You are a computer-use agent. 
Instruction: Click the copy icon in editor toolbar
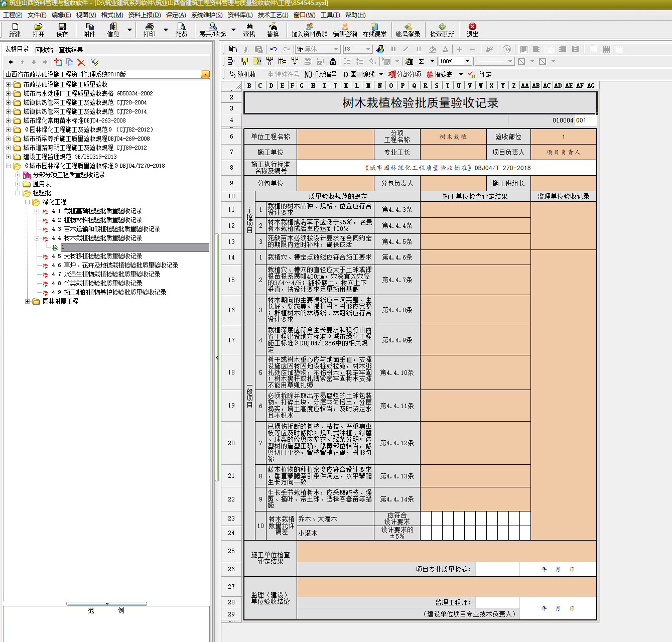tap(233, 49)
